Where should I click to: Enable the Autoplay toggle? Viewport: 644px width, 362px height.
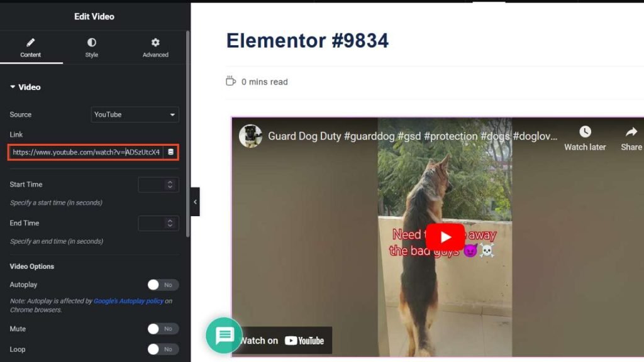tap(163, 285)
